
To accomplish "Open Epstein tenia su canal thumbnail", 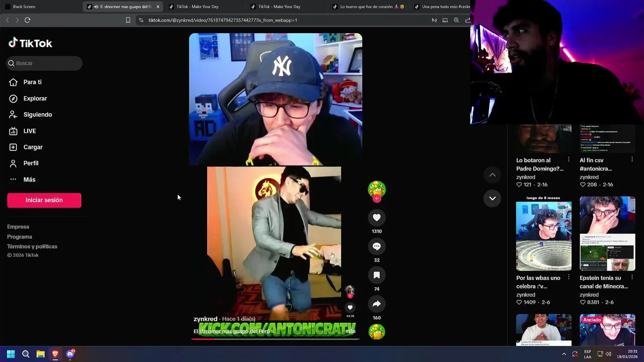I will pyautogui.click(x=607, y=234).
